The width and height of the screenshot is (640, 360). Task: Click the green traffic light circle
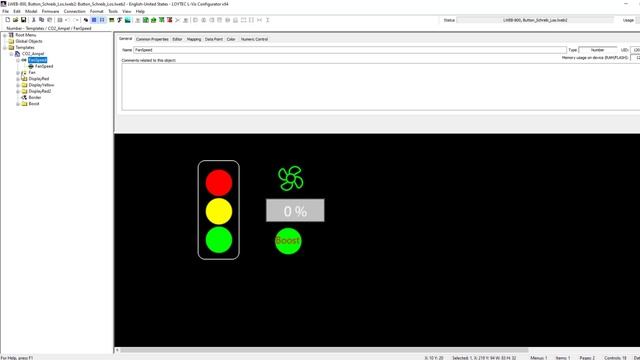219,240
